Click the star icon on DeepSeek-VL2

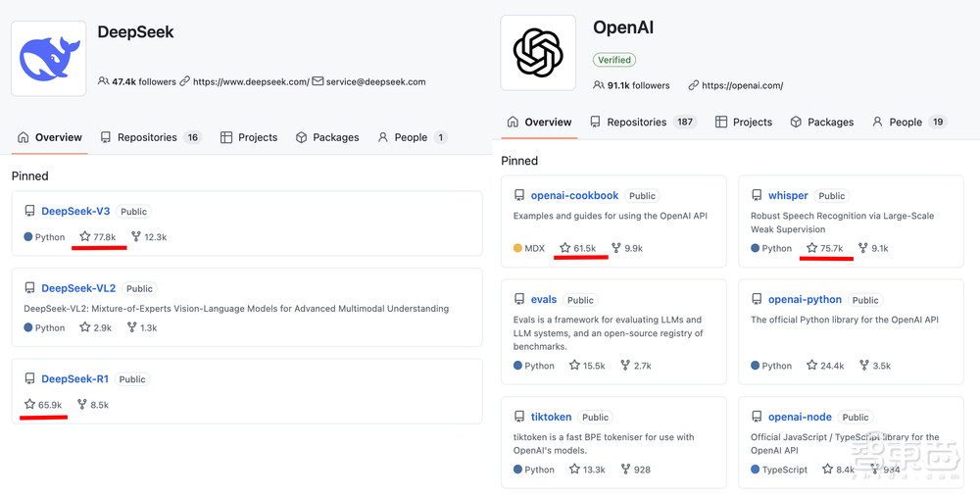point(85,327)
